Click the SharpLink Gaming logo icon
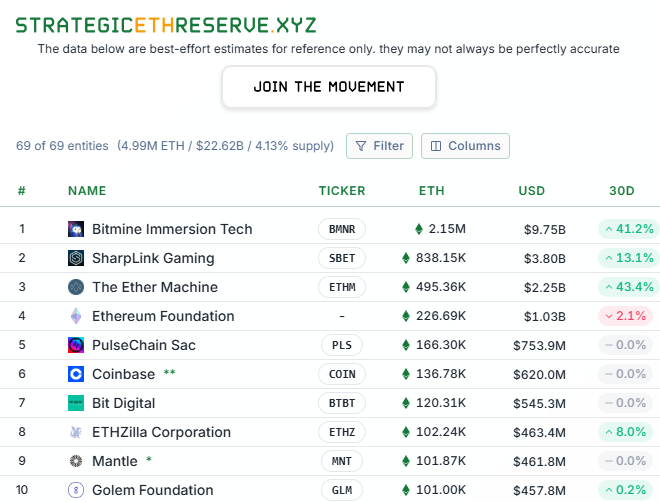The image size is (660, 502). click(x=76, y=258)
